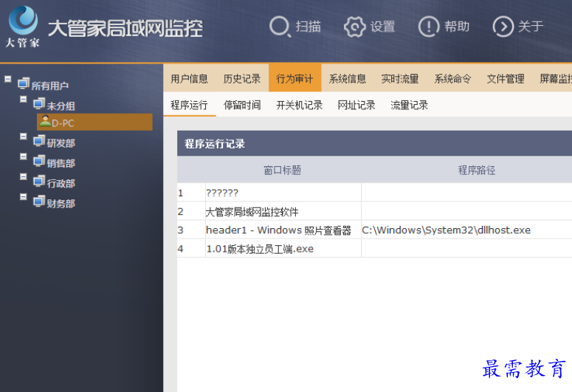572x392 pixels.
Task: Click the 帮助 exclamation icon
Action: click(429, 27)
